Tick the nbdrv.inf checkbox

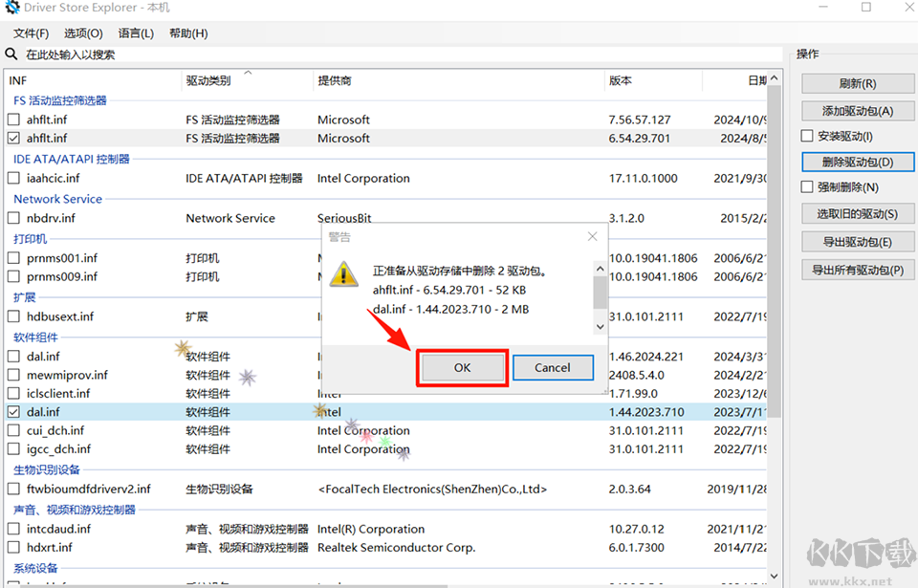tap(13, 218)
